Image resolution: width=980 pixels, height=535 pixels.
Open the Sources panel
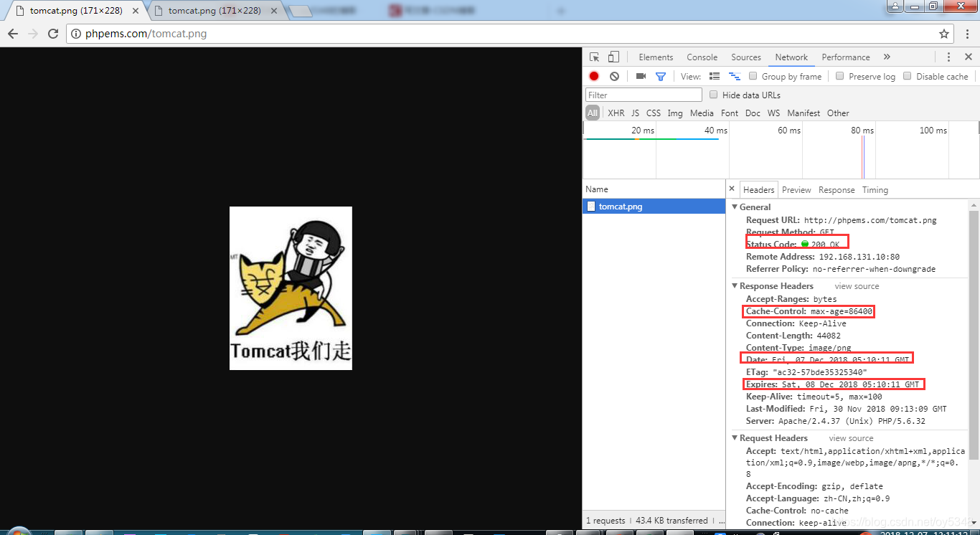(x=746, y=57)
